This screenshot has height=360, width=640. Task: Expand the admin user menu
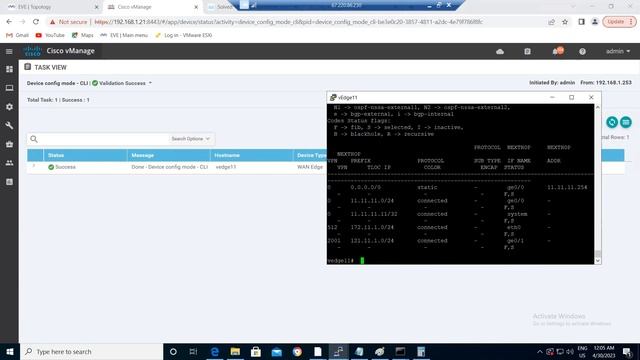(x=618, y=51)
